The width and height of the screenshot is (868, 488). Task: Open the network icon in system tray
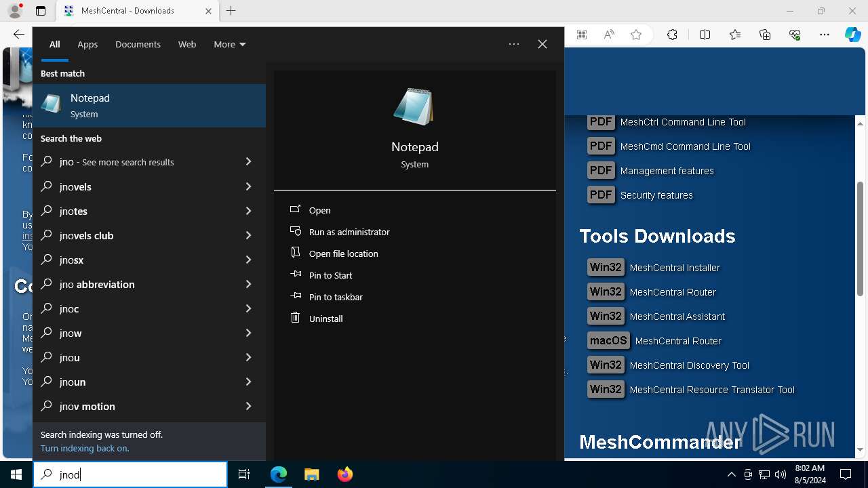[764, 474]
